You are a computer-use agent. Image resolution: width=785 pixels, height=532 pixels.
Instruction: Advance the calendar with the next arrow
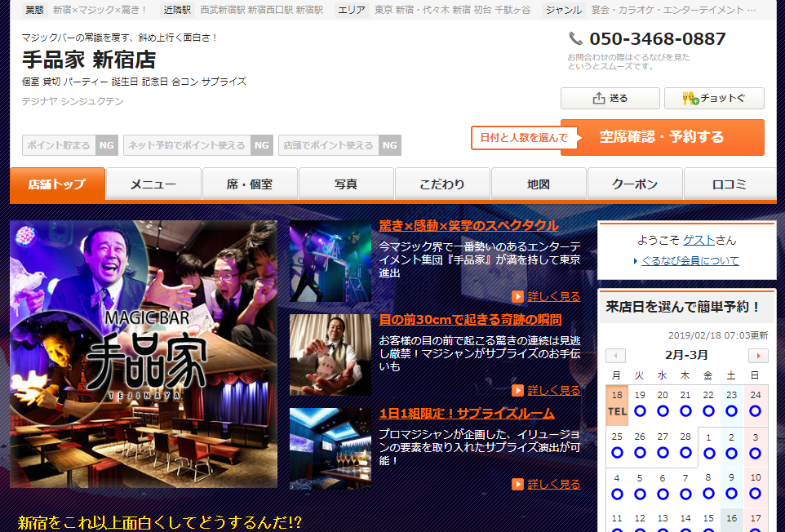click(x=758, y=356)
